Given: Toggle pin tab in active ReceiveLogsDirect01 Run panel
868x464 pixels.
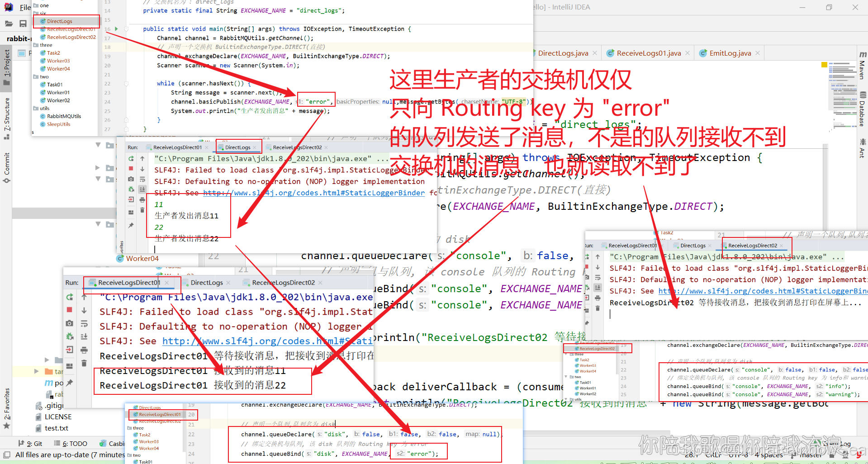Looking at the screenshot, I should point(69,383).
